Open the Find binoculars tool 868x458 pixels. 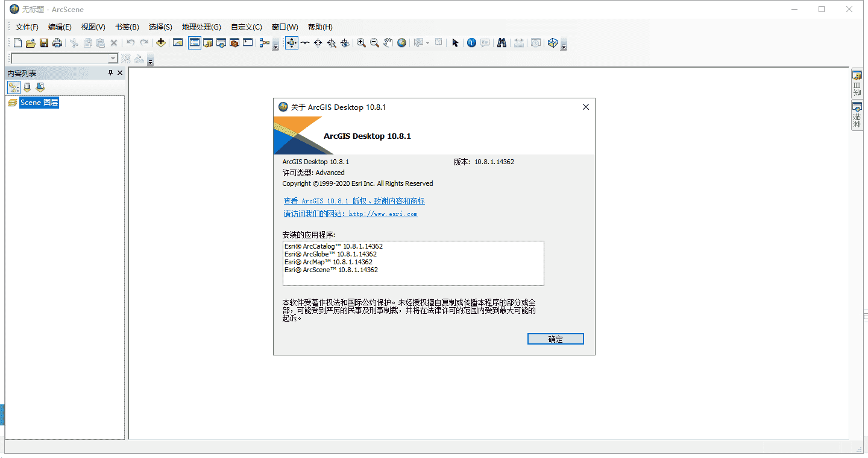(501, 43)
